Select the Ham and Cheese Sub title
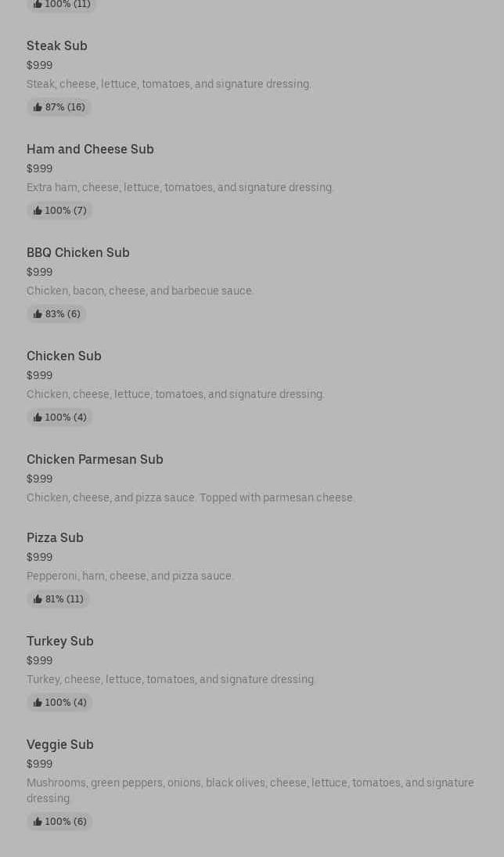The width and height of the screenshot is (504, 857). click(90, 150)
